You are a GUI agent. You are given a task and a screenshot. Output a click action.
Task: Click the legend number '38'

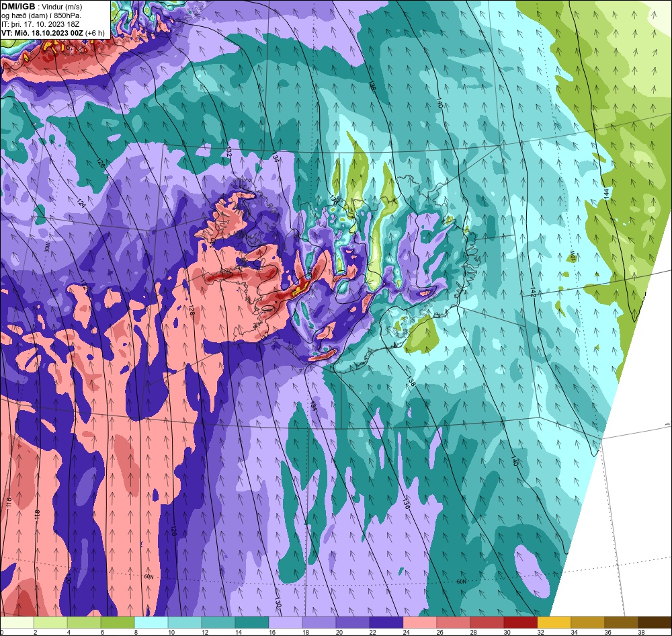[x=640, y=632]
